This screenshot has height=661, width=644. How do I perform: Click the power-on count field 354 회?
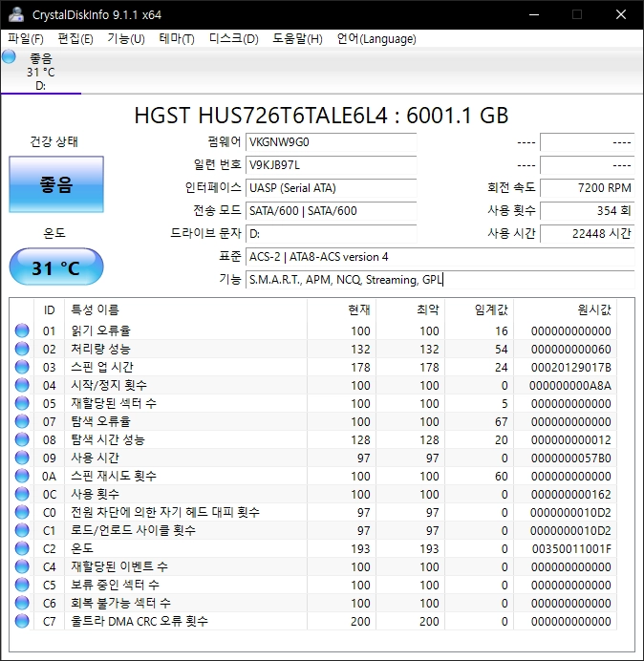point(587,210)
